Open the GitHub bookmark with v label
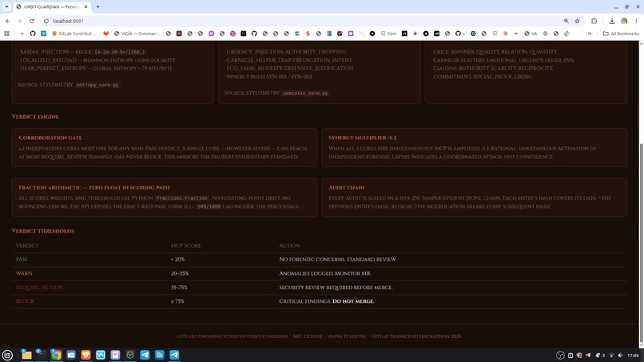 point(460,34)
